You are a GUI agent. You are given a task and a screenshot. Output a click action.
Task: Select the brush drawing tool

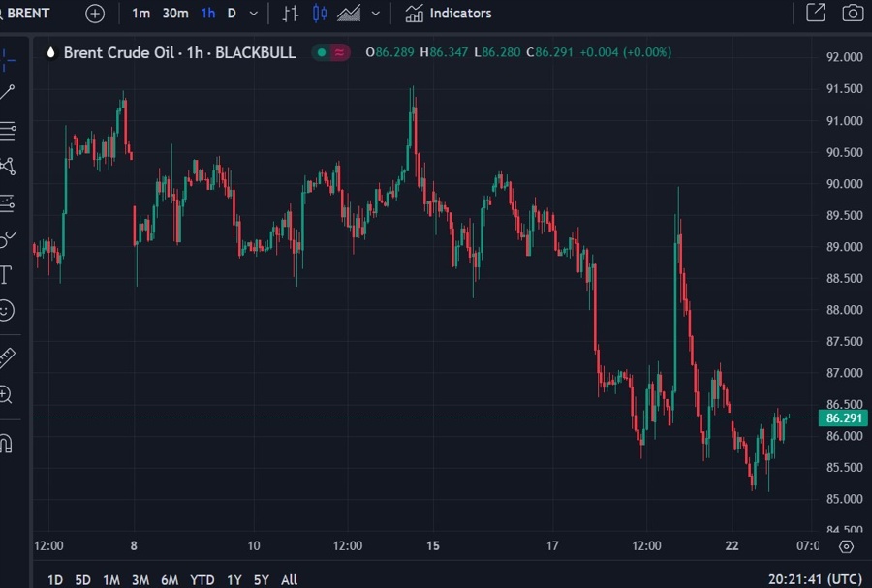tap(7, 239)
